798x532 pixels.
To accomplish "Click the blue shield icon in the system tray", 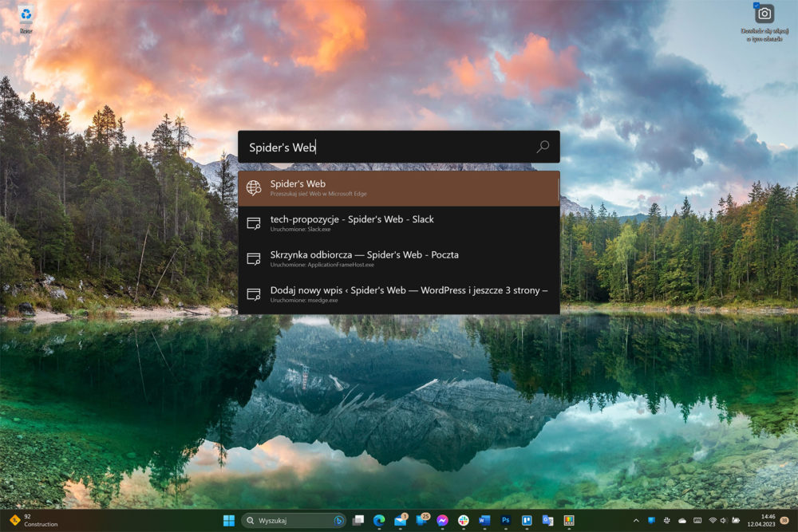I will coord(651,520).
